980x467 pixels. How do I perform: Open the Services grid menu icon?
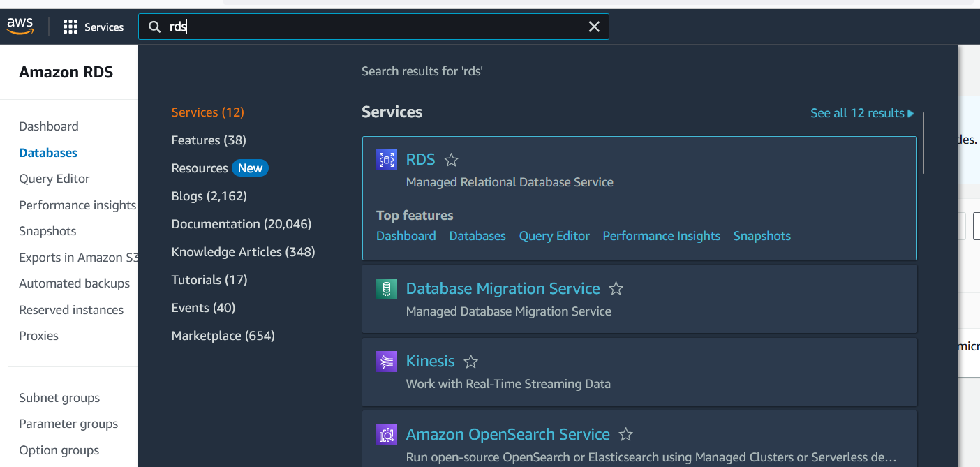[x=70, y=27]
